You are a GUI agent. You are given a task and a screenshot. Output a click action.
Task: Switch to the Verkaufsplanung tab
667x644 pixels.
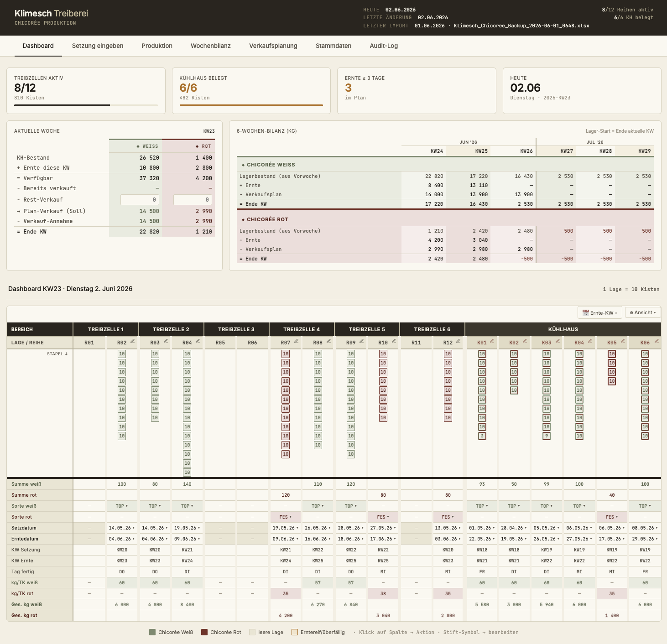pos(273,46)
